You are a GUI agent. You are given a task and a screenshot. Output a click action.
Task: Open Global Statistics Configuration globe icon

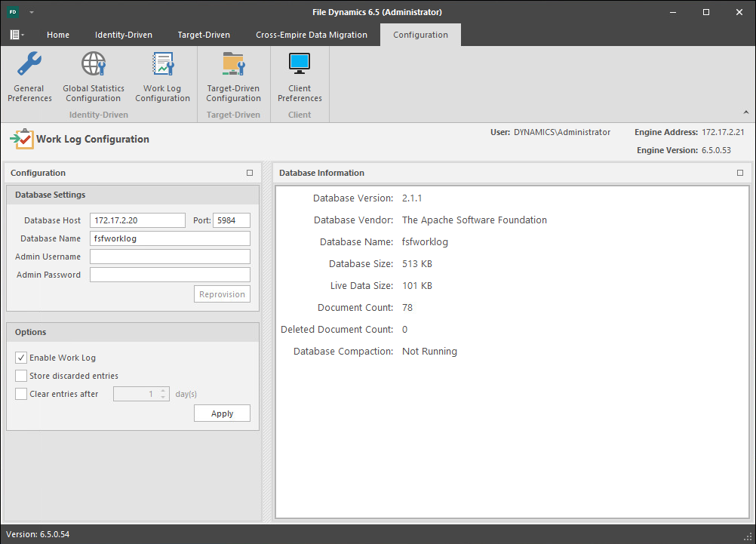tap(94, 65)
